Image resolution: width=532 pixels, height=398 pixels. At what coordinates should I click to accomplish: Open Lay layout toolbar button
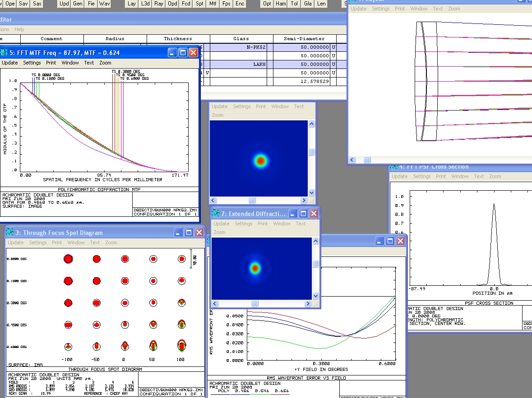click(132, 4)
